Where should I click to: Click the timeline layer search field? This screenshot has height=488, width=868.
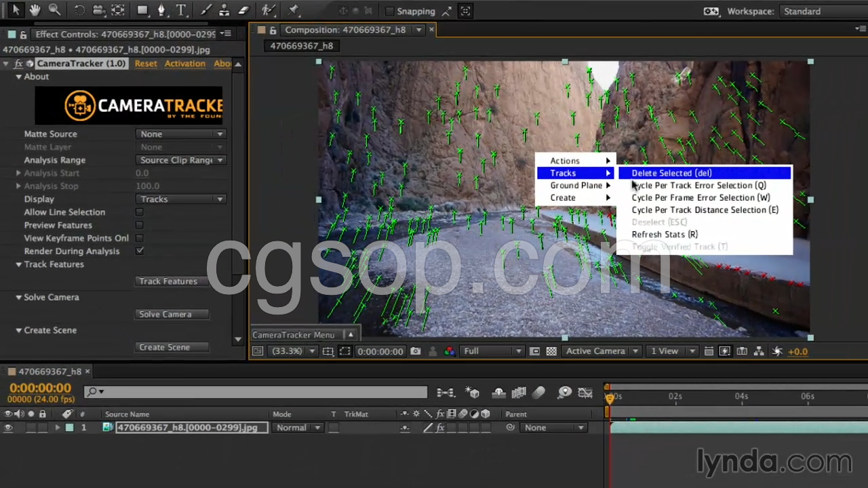[256, 392]
